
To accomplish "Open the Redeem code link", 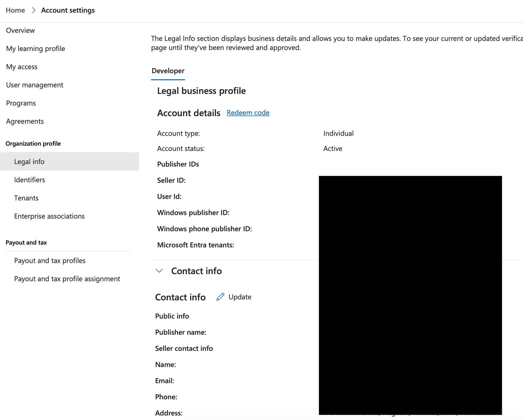I will 248,113.
